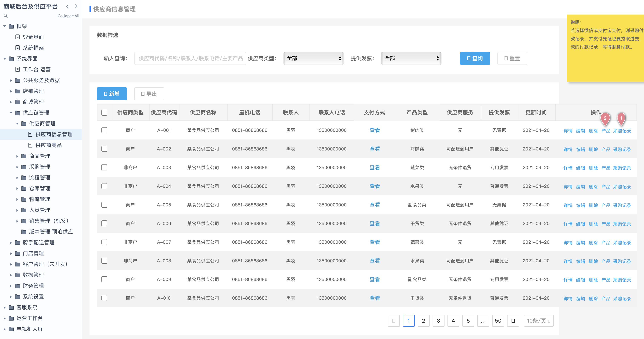Viewport: 644px width, 339px height.
Task: Check the row A-003 checkbox
Action: [104, 167]
